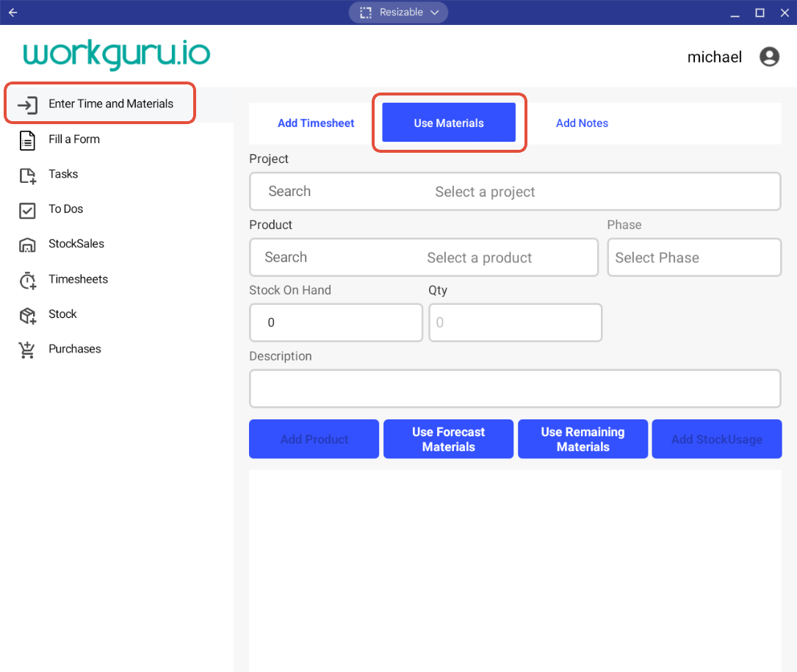Click the resizable selection icon
This screenshot has width=797, height=672.
pyautogui.click(x=366, y=12)
